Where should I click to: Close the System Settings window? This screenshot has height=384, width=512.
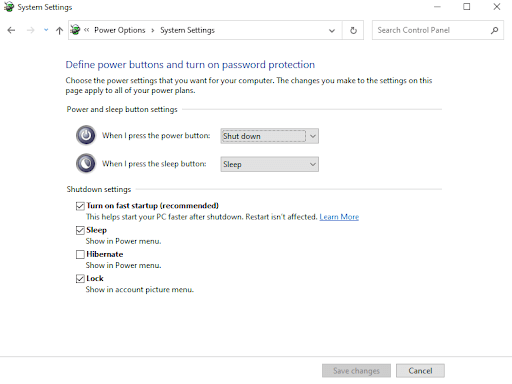[497, 7]
